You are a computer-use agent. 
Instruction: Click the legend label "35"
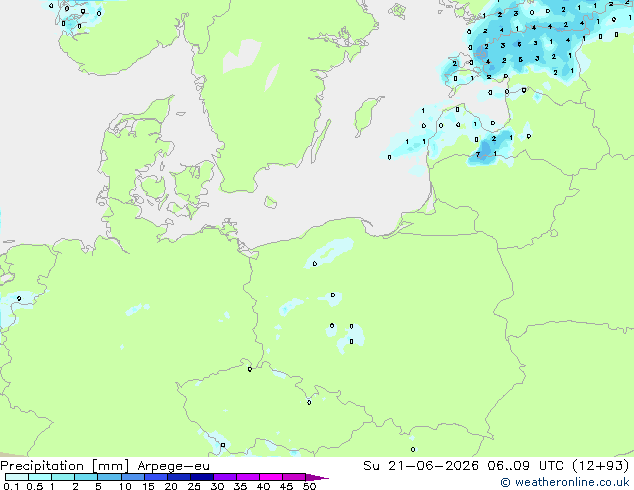[240, 486]
